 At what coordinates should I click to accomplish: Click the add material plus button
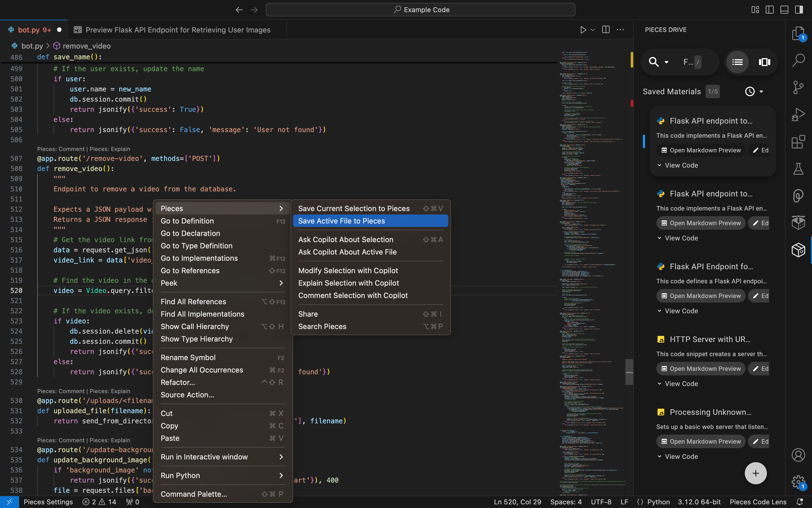756,473
